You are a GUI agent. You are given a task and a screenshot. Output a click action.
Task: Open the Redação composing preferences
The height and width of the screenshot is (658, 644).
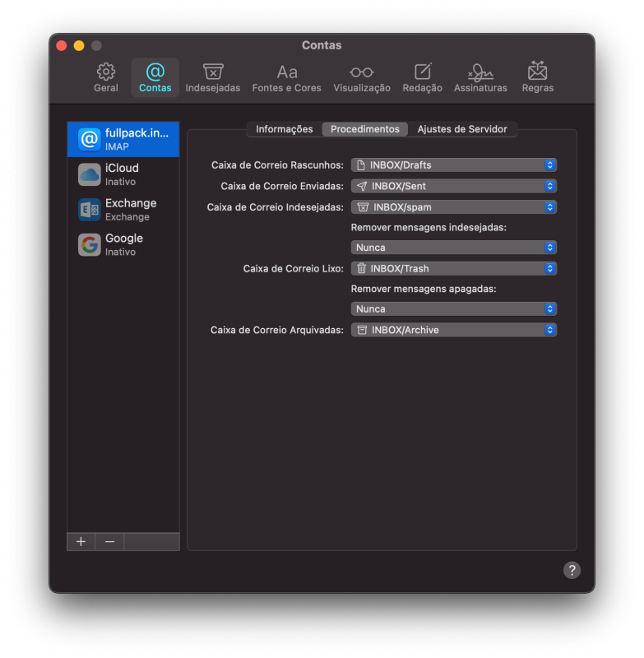click(422, 78)
